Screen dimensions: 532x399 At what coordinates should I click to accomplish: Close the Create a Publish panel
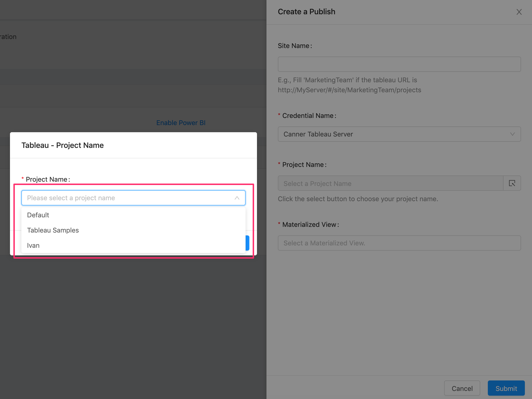tap(519, 12)
